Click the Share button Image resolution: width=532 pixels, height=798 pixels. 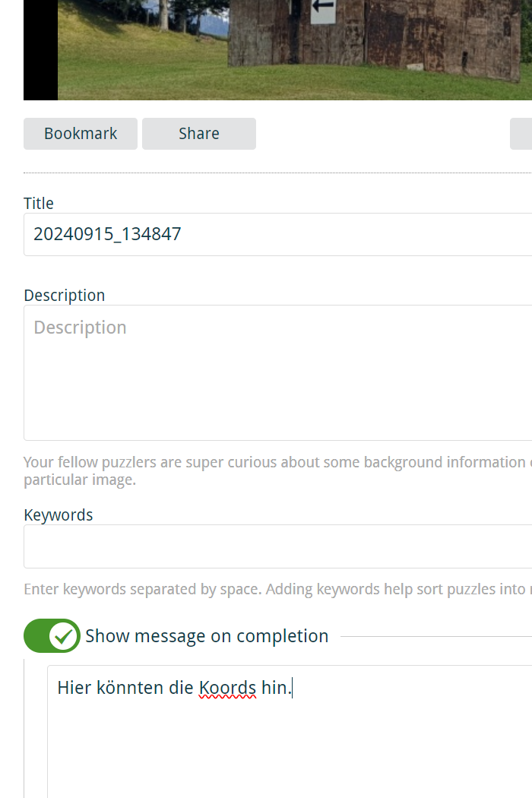click(199, 134)
